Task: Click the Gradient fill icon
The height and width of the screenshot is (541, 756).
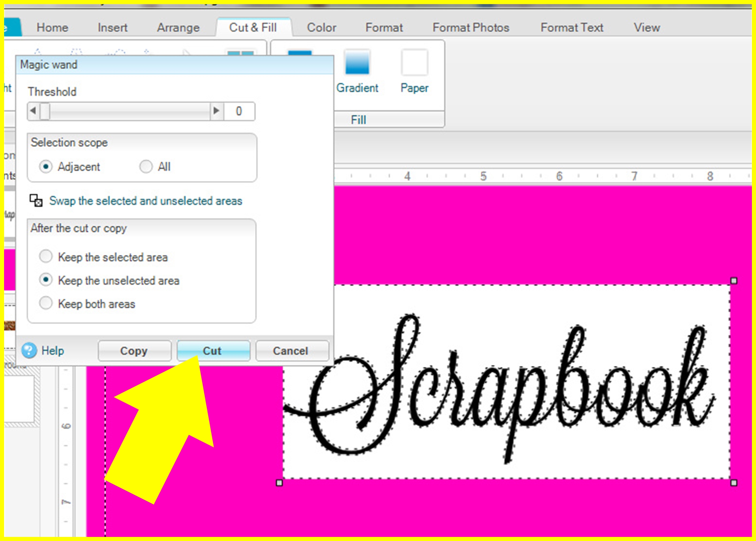Action: coord(357,62)
